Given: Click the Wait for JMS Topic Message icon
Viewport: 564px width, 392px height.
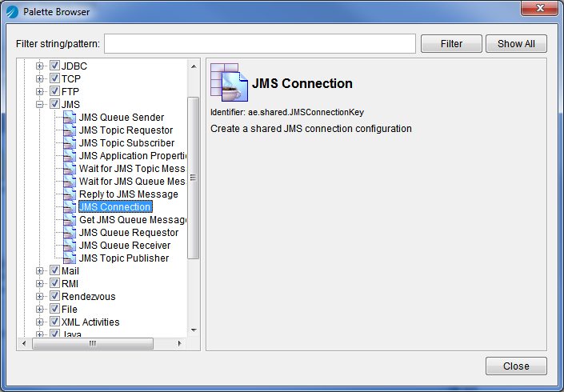Looking at the screenshot, I should click(70, 168).
